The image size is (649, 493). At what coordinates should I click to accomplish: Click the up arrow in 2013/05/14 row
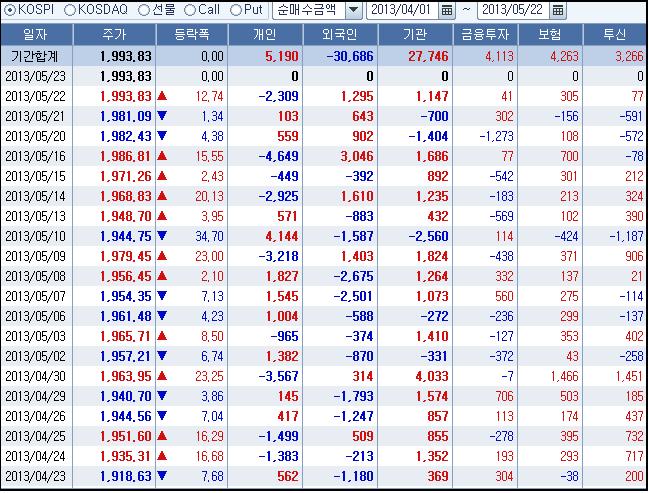(x=162, y=195)
